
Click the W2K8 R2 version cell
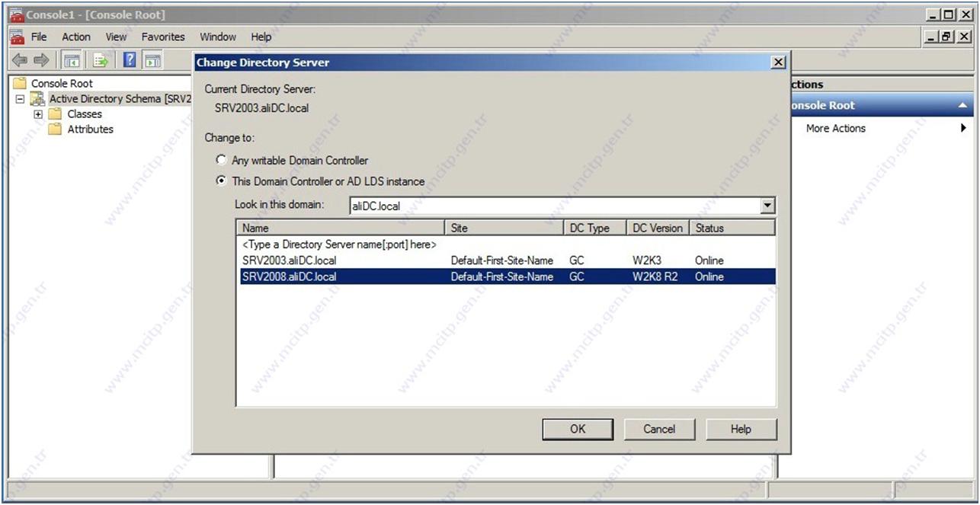coord(655,276)
